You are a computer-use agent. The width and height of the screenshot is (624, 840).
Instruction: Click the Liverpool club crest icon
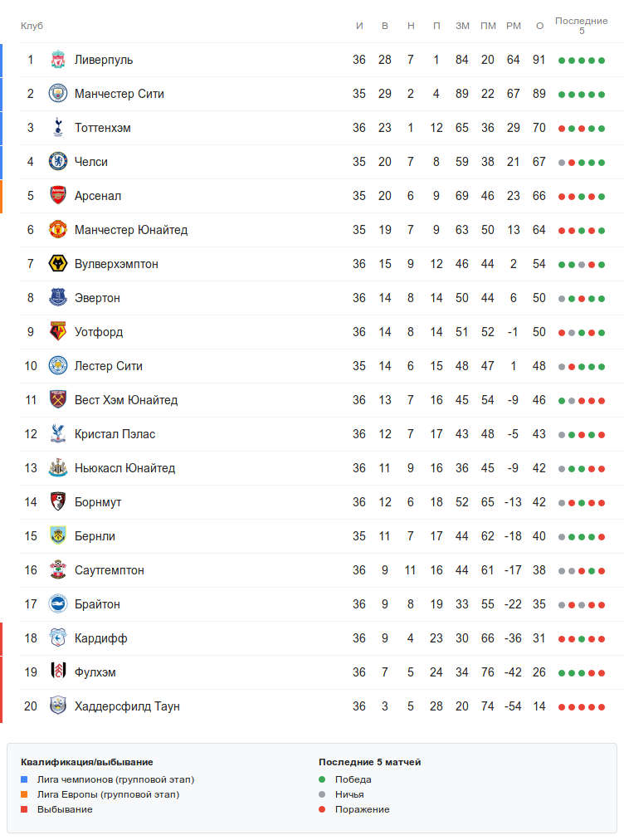tap(57, 60)
